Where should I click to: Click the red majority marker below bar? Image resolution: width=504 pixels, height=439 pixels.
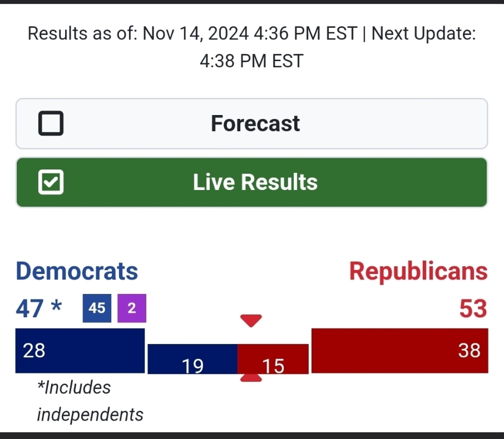tap(251, 378)
